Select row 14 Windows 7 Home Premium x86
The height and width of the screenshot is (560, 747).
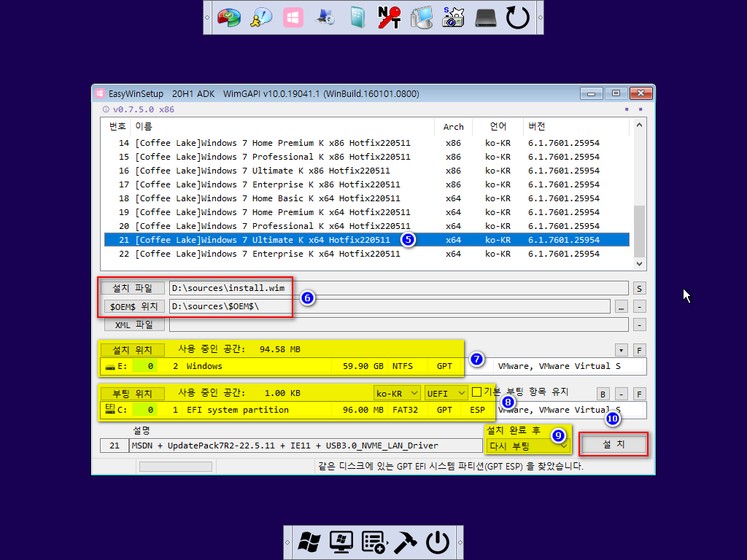(x=367, y=143)
